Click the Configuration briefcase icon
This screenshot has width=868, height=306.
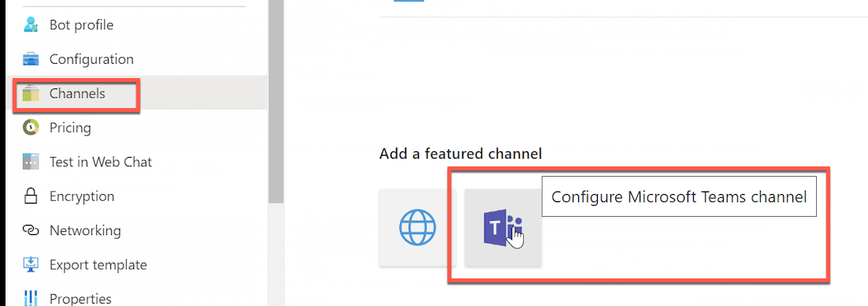point(31,59)
